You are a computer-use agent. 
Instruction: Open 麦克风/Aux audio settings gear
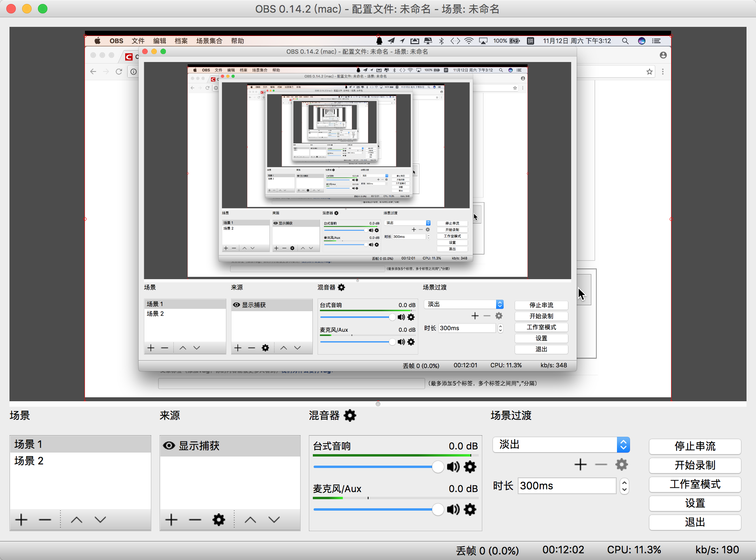(x=470, y=509)
